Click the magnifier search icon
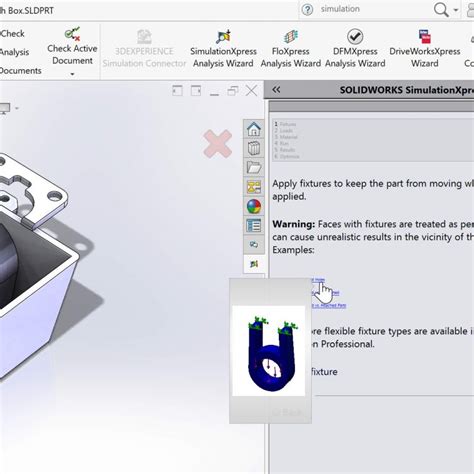This screenshot has height=474, width=474. tap(441, 10)
